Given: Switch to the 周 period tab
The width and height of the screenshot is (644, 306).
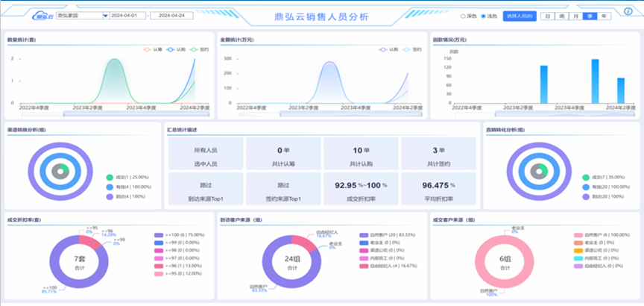Looking at the screenshot, I should (x=561, y=16).
